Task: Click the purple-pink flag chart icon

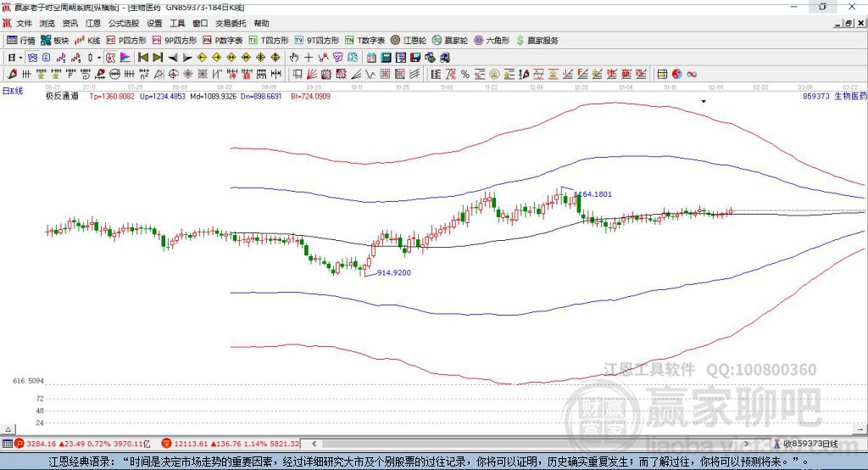Action: tap(125, 58)
